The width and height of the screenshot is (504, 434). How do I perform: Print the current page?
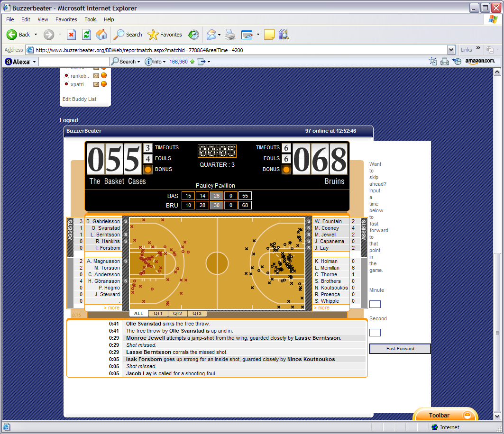coord(230,35)
